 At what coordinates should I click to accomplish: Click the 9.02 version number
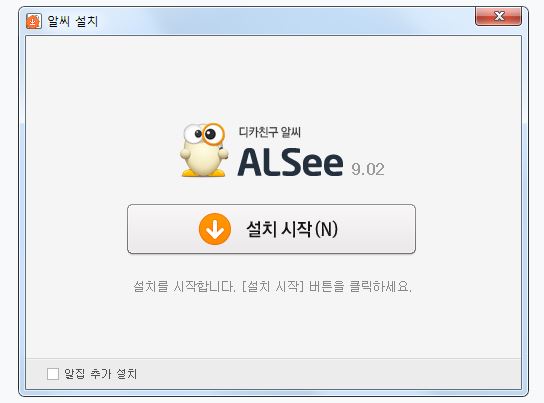[x=368, y=169]
